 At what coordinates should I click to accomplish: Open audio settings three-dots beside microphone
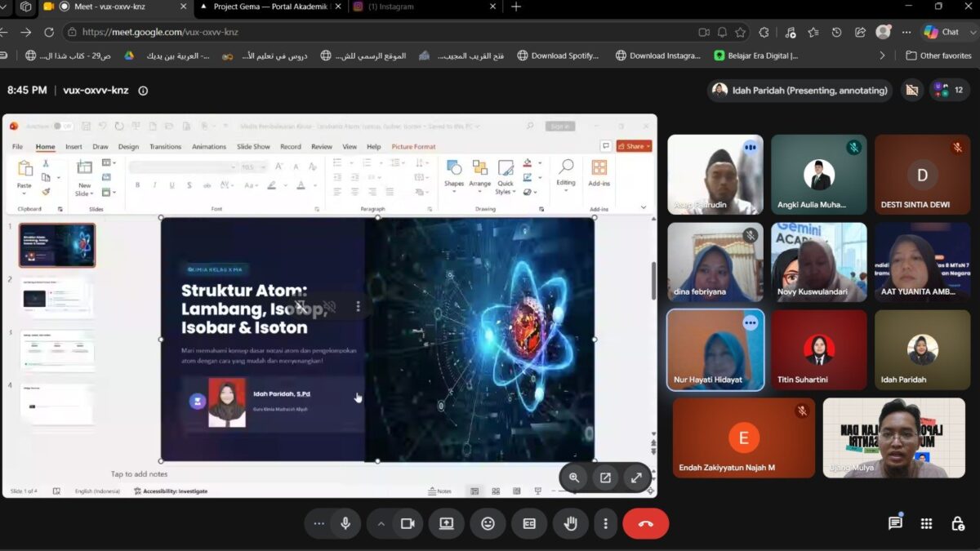[x=318, y=524]
